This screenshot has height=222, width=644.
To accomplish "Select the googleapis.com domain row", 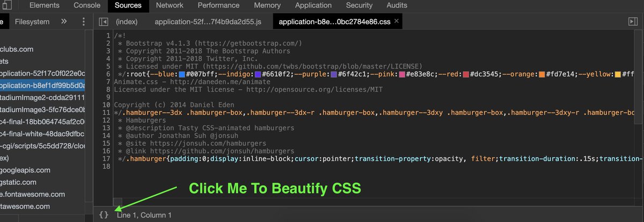I will click(43, 170).
